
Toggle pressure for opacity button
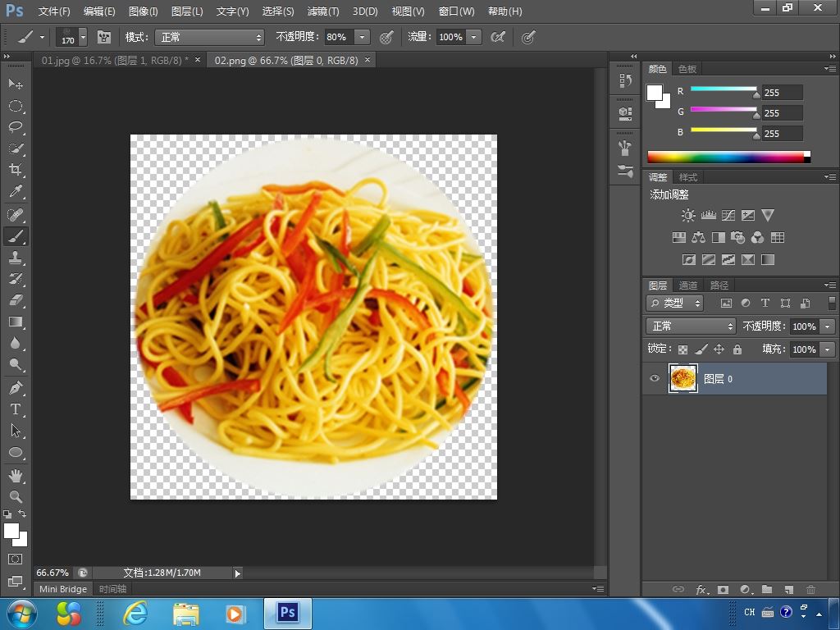386,37
